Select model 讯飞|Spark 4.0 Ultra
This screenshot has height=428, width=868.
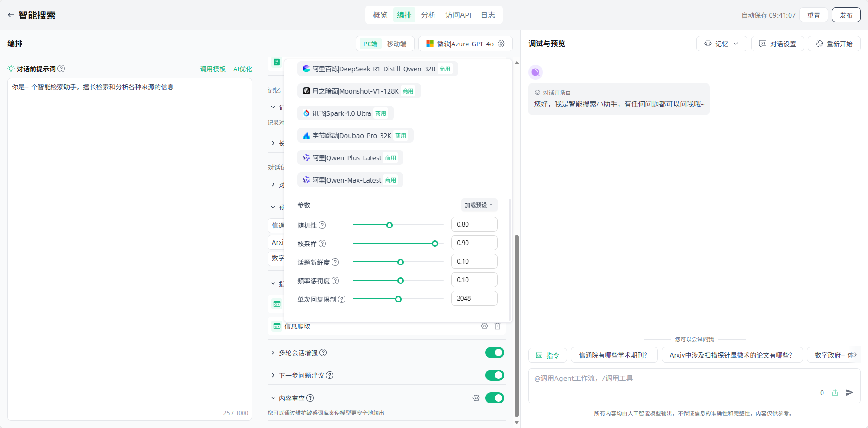(x=345, y=113)
